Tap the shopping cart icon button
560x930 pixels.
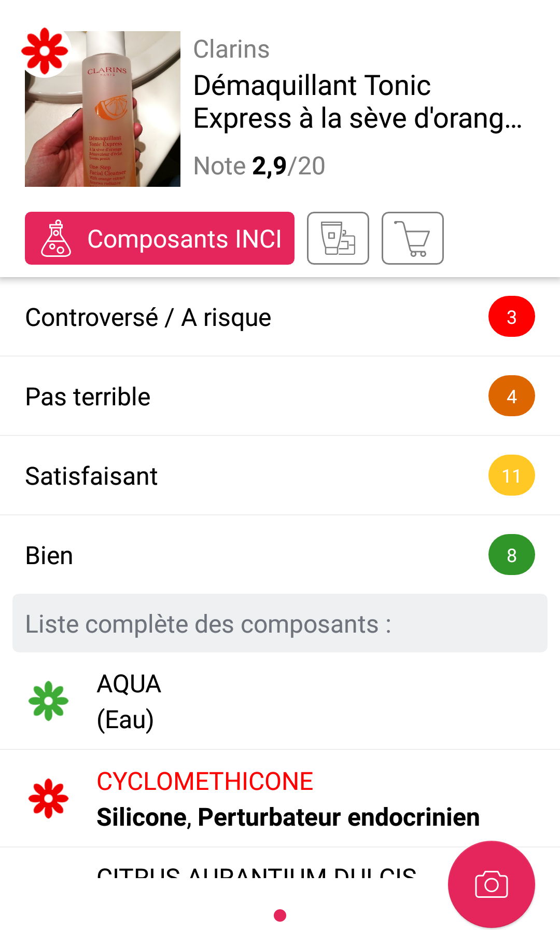pos(413,238)
